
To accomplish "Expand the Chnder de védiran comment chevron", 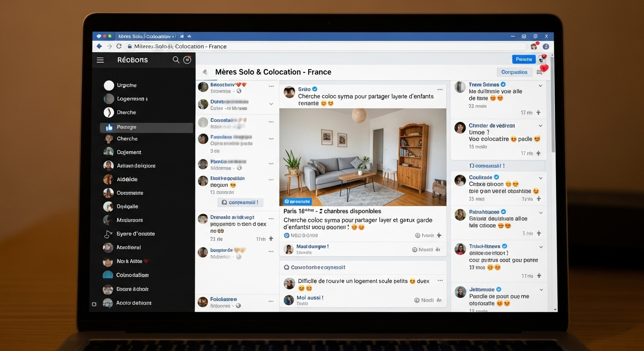I will click(540, 126).
